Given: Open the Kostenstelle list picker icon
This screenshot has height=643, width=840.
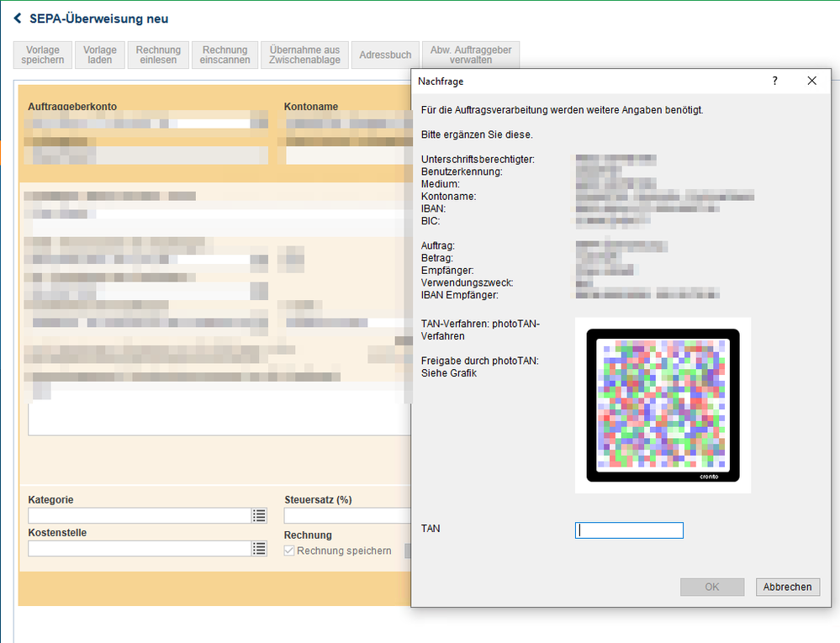Looking at the screenshot, I should click(259, 549).
